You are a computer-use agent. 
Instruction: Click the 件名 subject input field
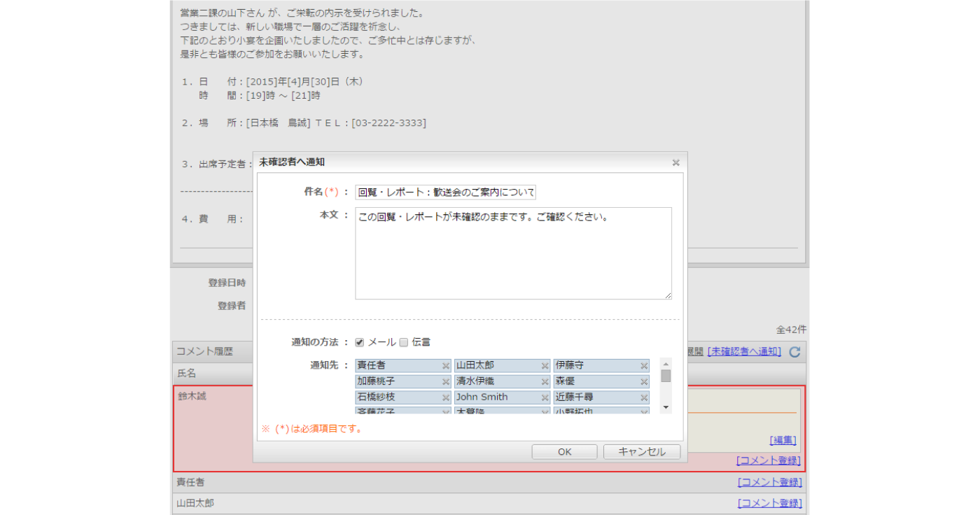[445, 192]
